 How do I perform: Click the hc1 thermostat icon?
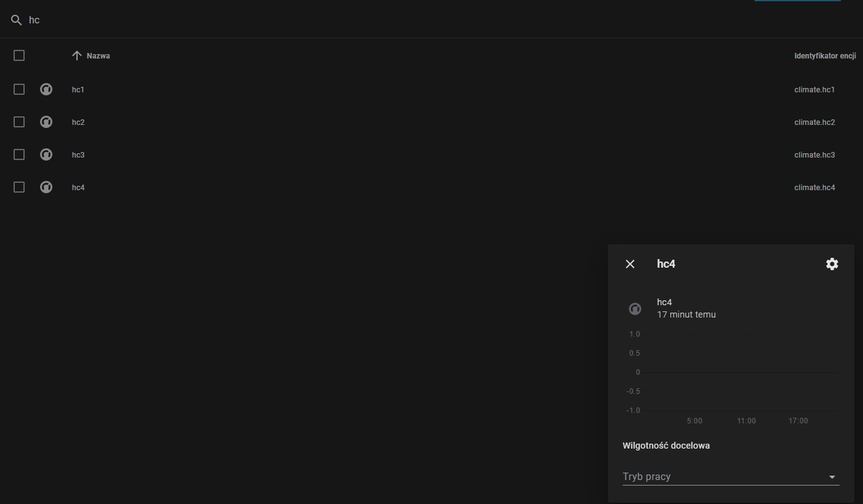(46, 89)
